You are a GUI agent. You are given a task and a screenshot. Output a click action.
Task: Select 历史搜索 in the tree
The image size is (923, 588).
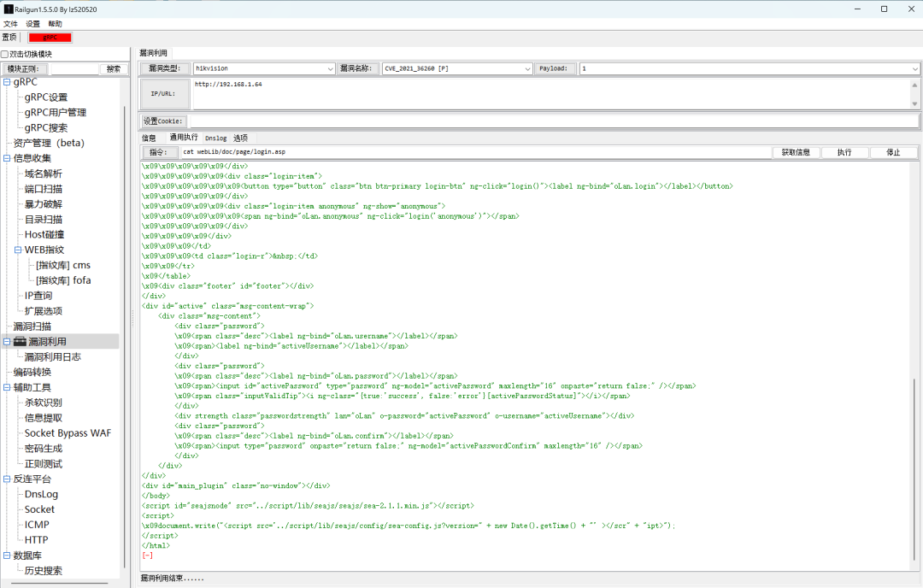[x=43, y=570]
